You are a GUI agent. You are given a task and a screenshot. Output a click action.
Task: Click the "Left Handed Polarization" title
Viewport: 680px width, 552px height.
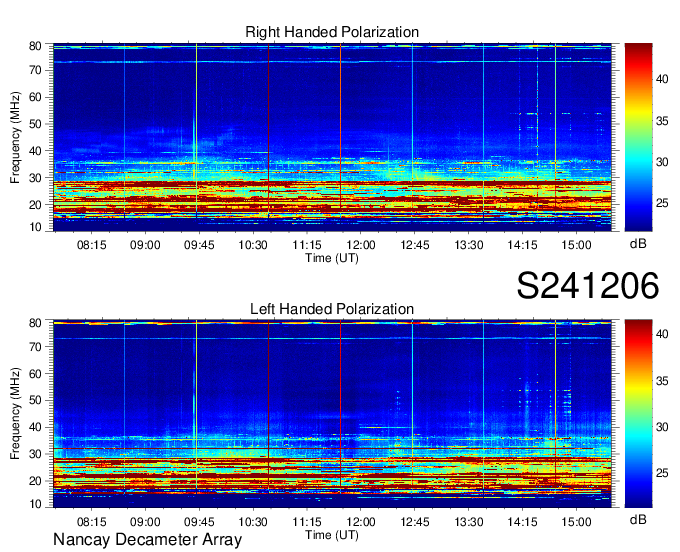tap(332, 309)
